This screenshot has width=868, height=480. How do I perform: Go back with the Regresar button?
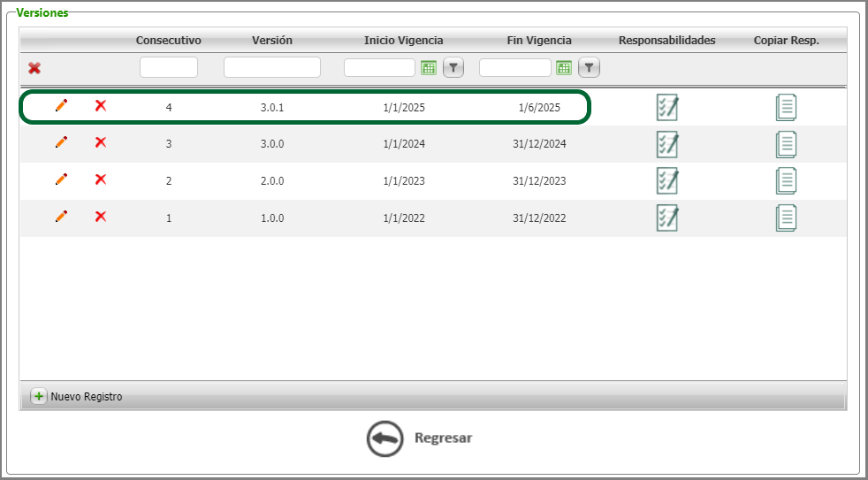419,438
